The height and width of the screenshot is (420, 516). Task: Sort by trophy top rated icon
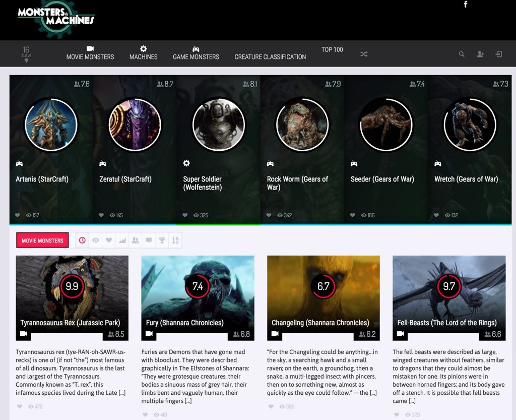coord(162,241)
